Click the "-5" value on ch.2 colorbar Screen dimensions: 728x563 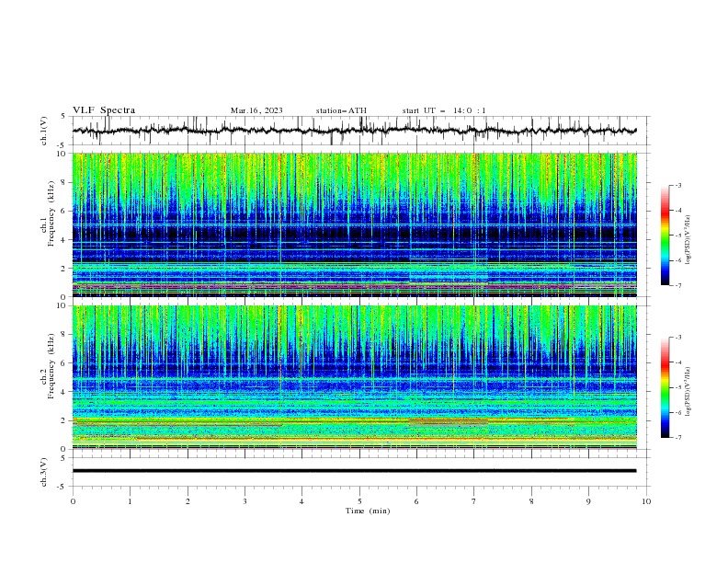[677, 387]
